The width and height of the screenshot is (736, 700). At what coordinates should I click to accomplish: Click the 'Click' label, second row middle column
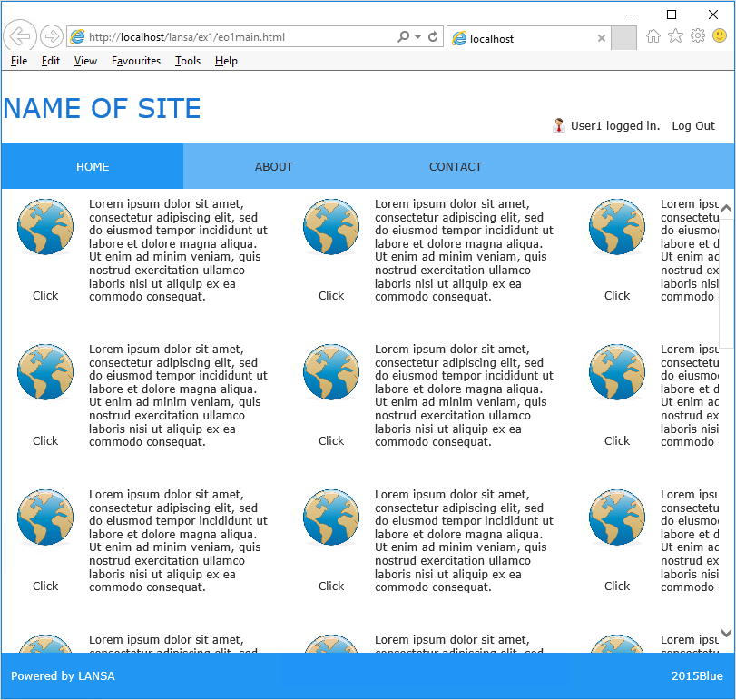coord(331,441)
